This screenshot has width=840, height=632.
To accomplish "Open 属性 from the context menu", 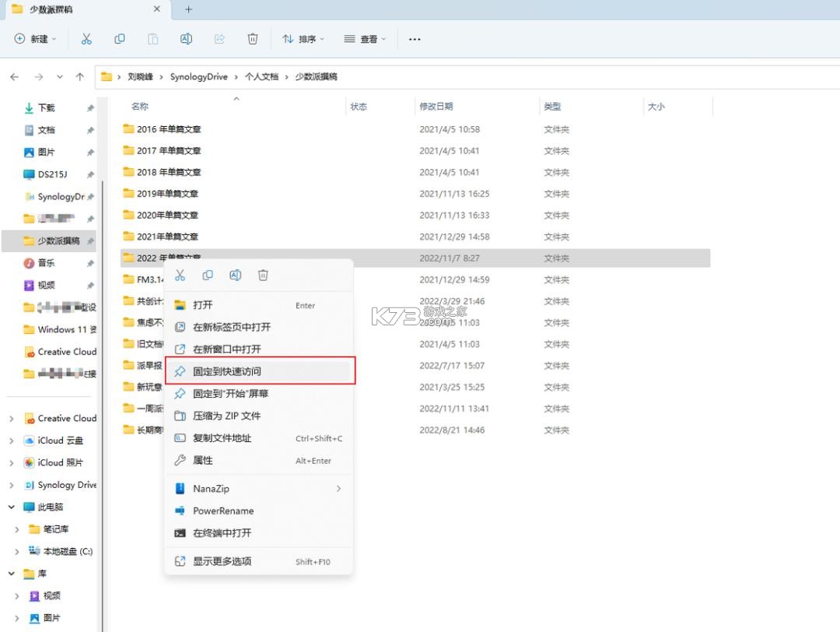I will (259, 461).
